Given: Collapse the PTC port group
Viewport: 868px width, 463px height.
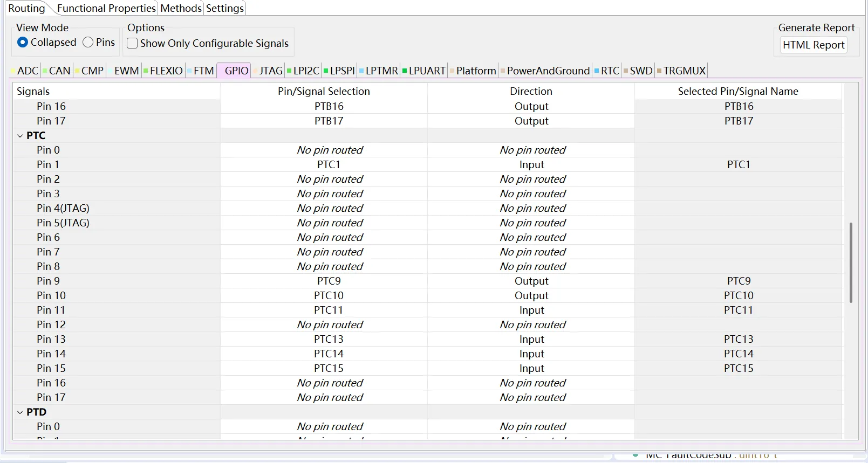Looking at the screenshot, I should (x=20, y=136).
